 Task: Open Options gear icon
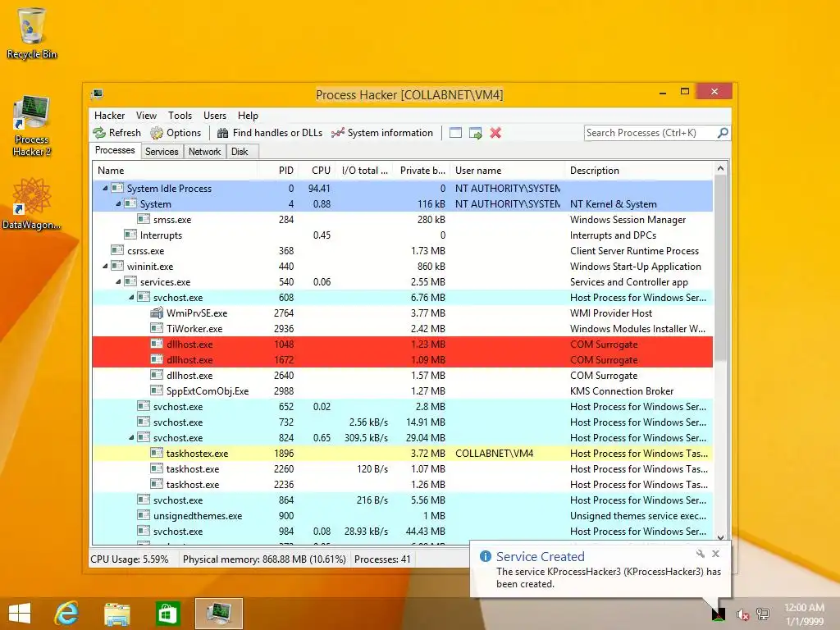157,133
